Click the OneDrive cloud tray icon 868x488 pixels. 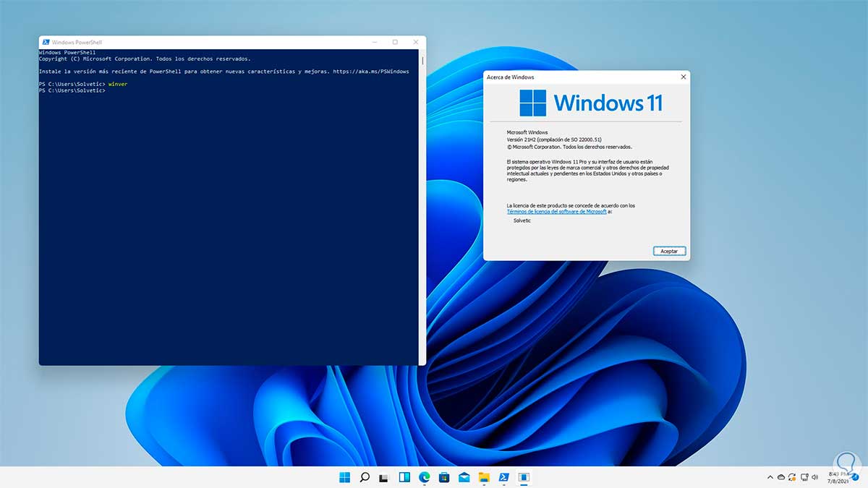(781, 477)
